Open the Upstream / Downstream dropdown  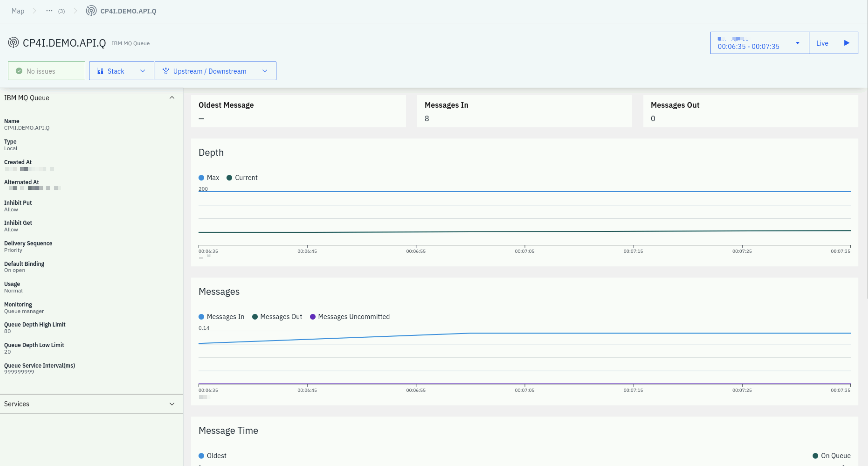tap(215, 71)
